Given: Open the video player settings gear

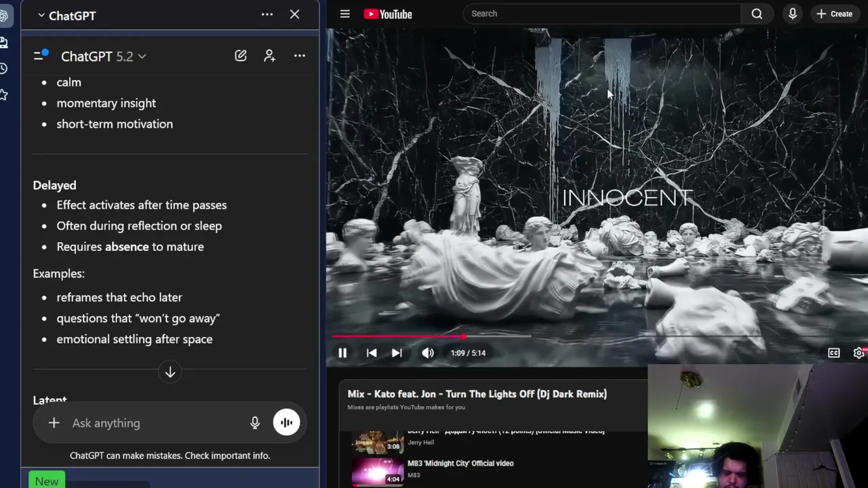Looking at the screenshot, I should [859, 353].
